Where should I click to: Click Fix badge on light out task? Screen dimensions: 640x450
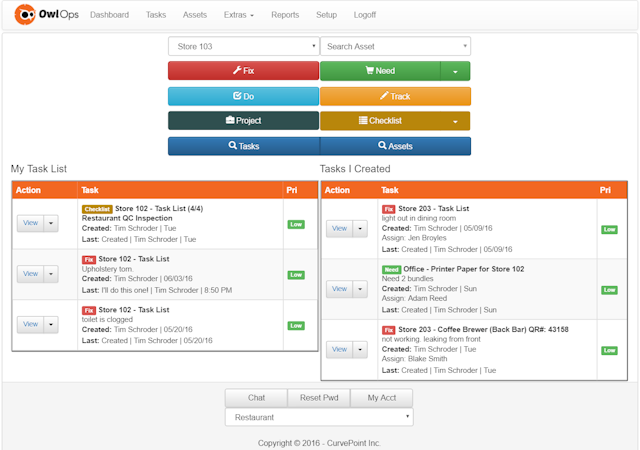click(x=389, y=209)
